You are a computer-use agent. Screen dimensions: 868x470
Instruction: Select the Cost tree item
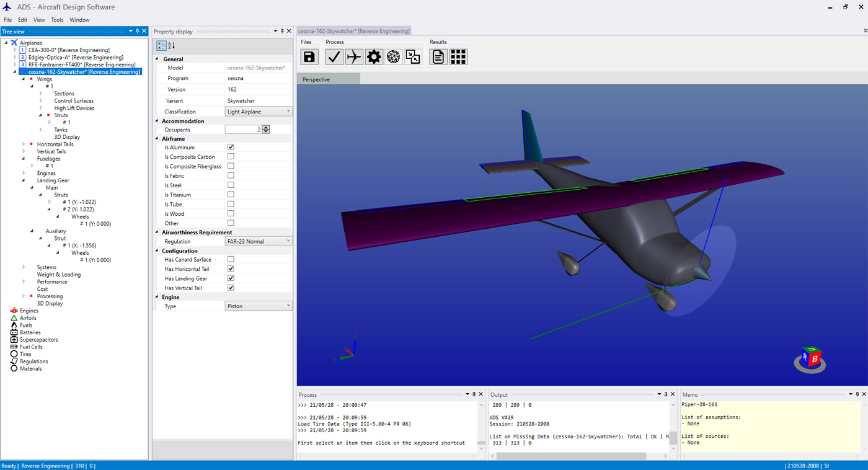pyautogui.click(x=42, y=289)
